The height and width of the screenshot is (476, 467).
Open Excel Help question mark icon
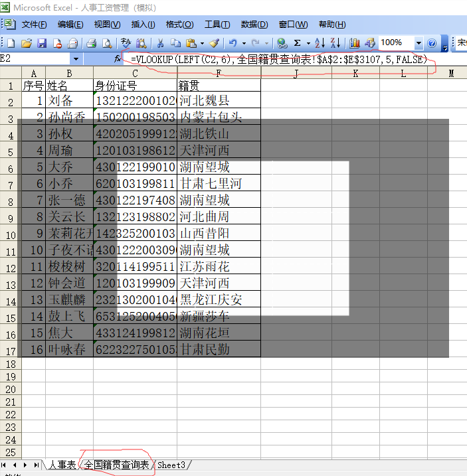[x=432, y=43]
